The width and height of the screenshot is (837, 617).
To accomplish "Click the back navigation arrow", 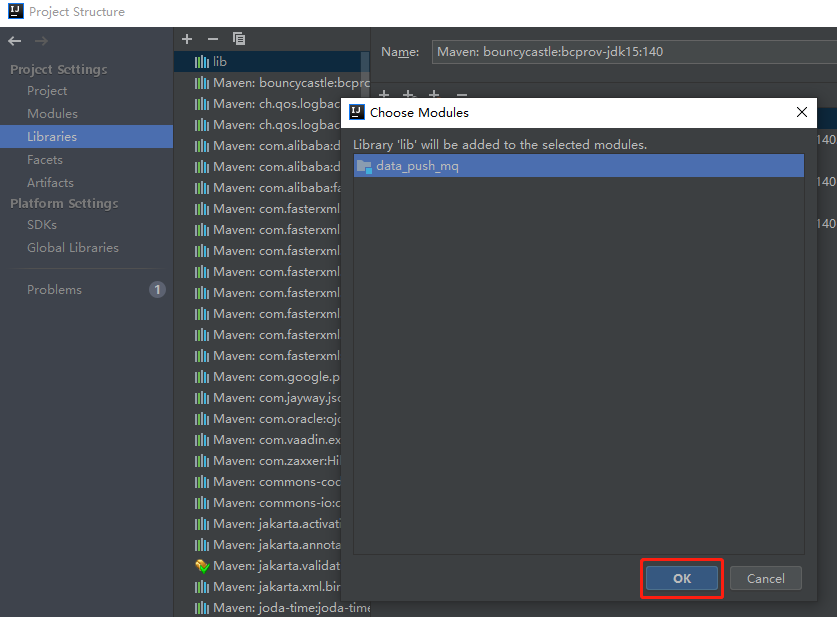I will (15, 41).
